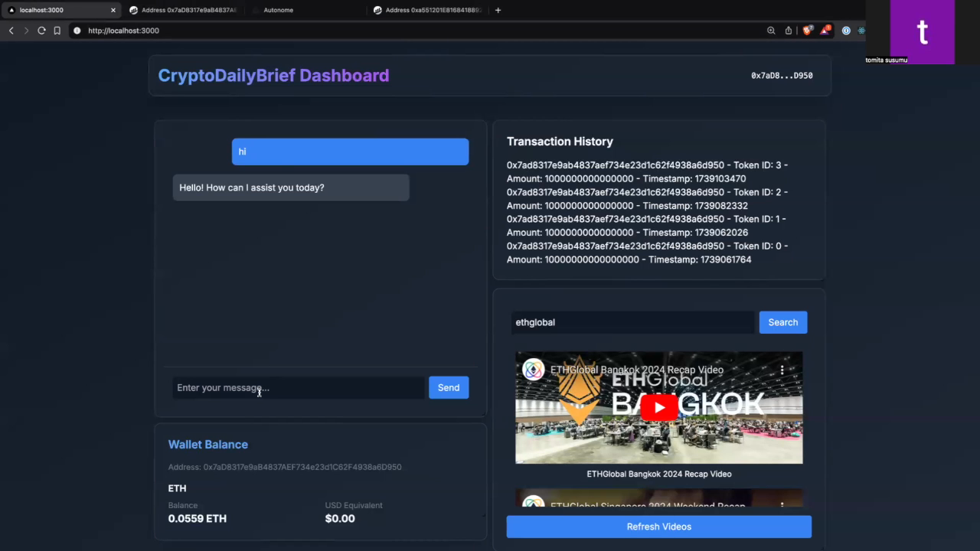Switch to the Address 0x7aD8317e9aB4837 tab
Image resolution: width=980 pixels, height=551 pixels.
point(184,10)
